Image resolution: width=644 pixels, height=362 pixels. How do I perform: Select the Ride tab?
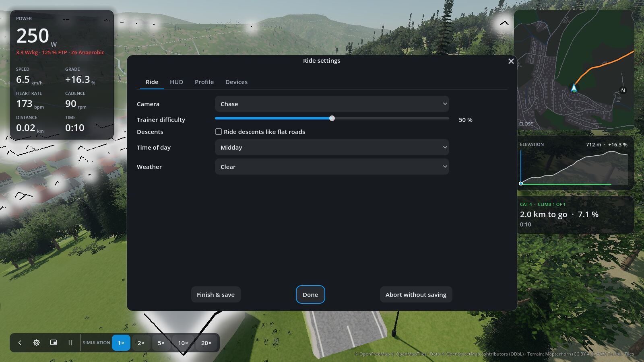point(152,82)
